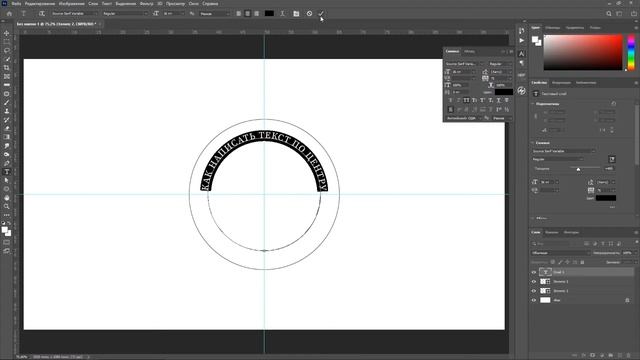Add layer mask icon in Layers panel

click(593, 356)
